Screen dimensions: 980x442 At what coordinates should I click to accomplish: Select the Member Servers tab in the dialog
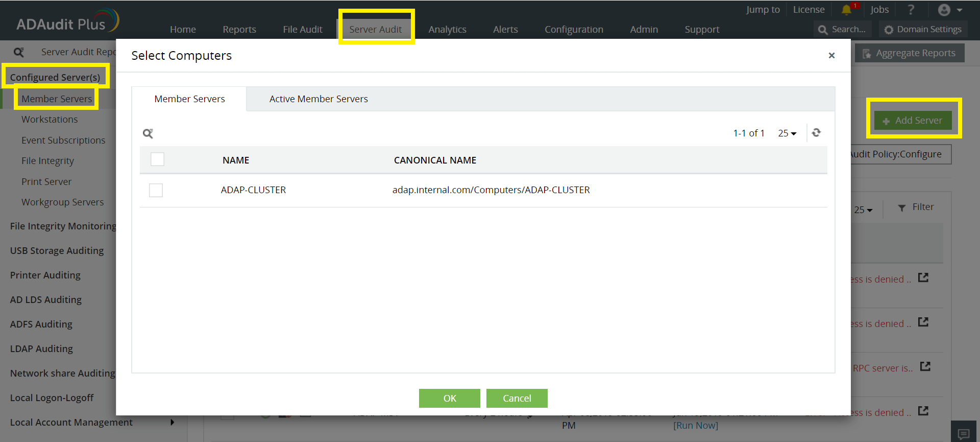tap(189, 99)
